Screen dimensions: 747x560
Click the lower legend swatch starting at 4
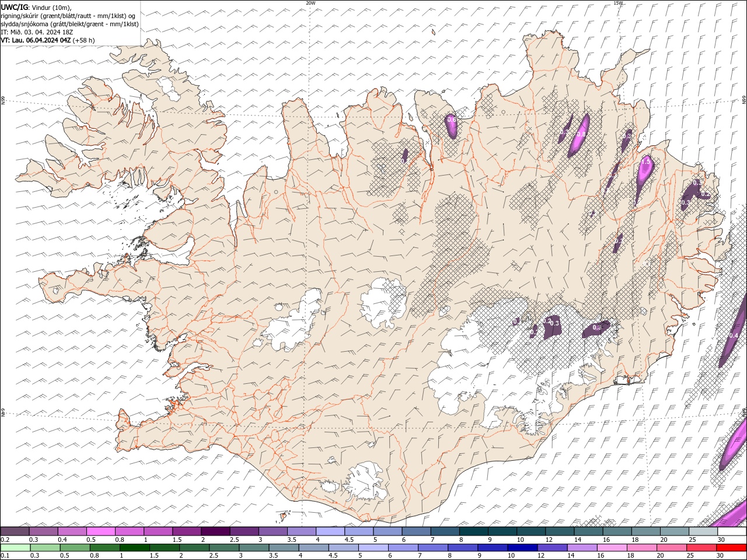coord(314,548)
